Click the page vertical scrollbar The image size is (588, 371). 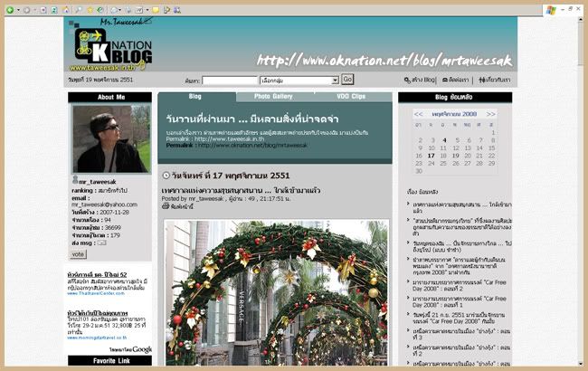pos(580,191)
